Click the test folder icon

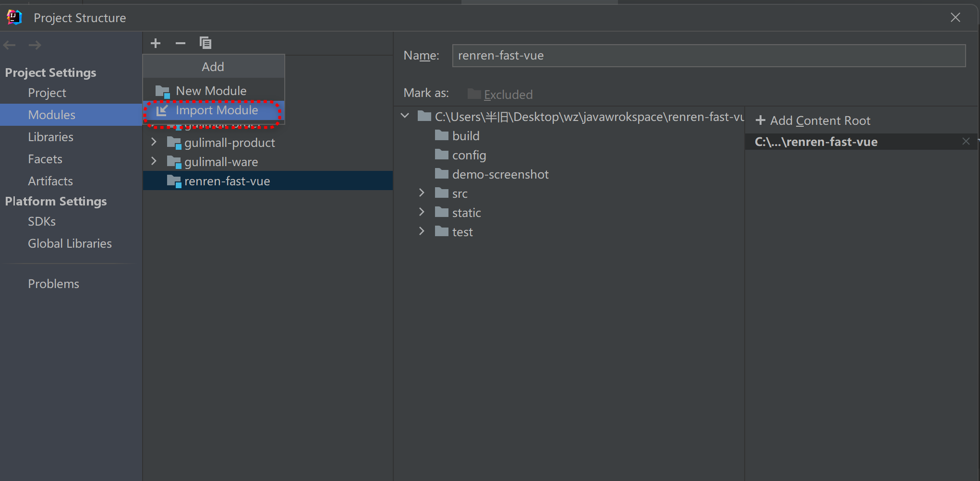442,231
